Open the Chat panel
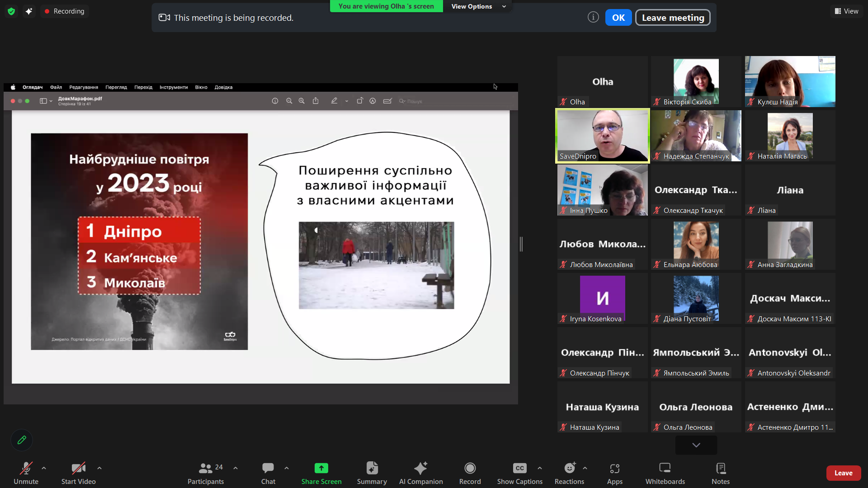The height and width of the screenshot is (488, 868). click(x=268, y=473)
